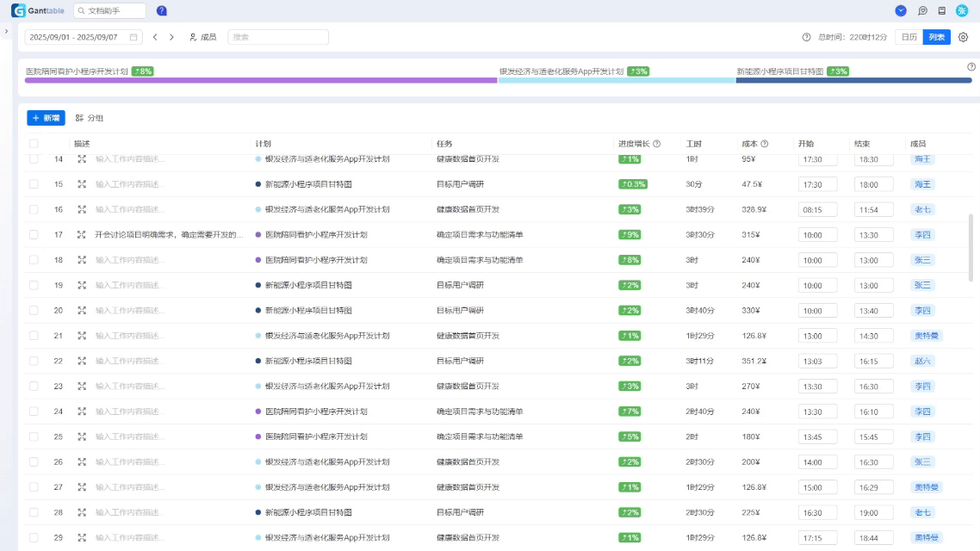The width and height of the screenshot is (980, 551).
Task: Expand the left sidebar chevron
Action: [x=6, y=31]
